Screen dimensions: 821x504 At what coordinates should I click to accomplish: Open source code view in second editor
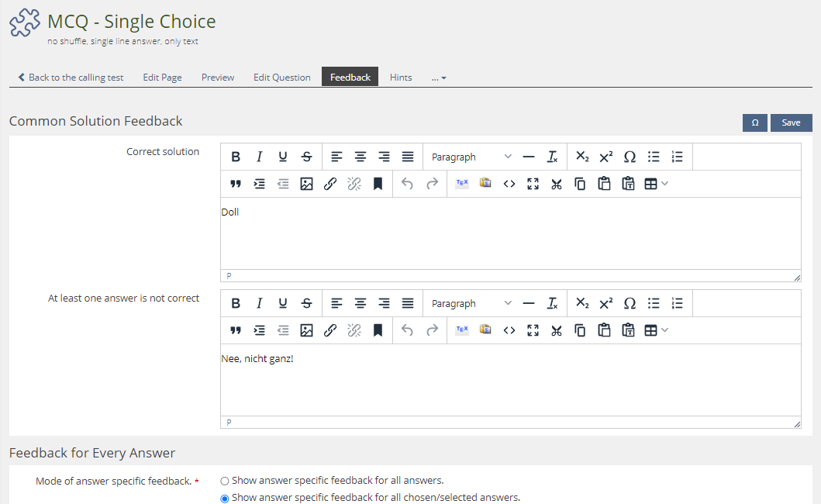[509, 330]
